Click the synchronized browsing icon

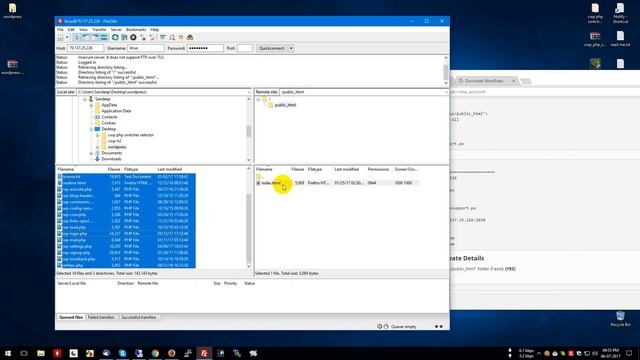[x=181, y=38]
